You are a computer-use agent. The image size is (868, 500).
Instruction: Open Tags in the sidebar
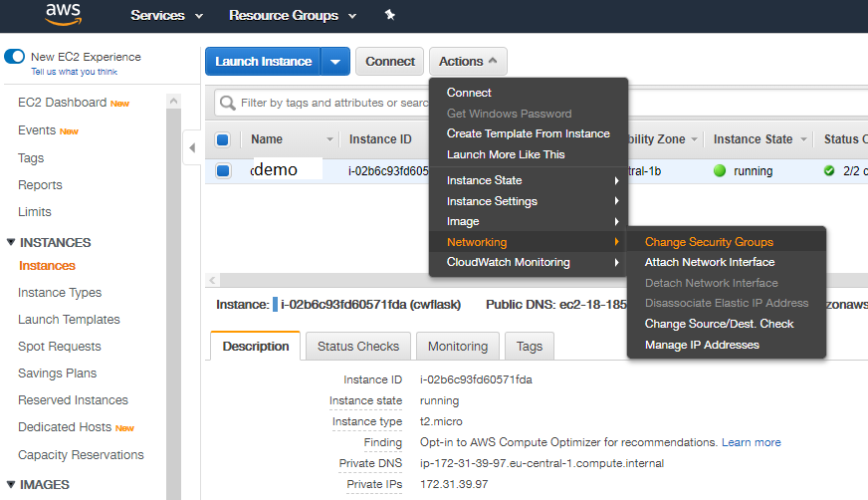31,158
